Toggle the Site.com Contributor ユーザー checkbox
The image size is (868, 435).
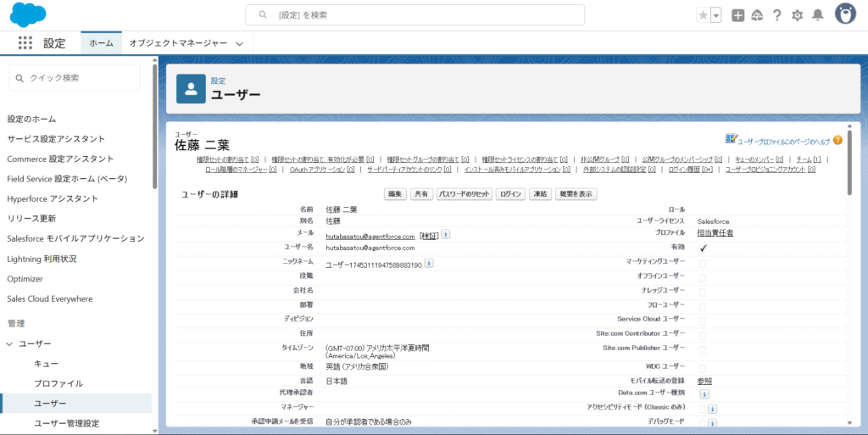tap(703, 336)
